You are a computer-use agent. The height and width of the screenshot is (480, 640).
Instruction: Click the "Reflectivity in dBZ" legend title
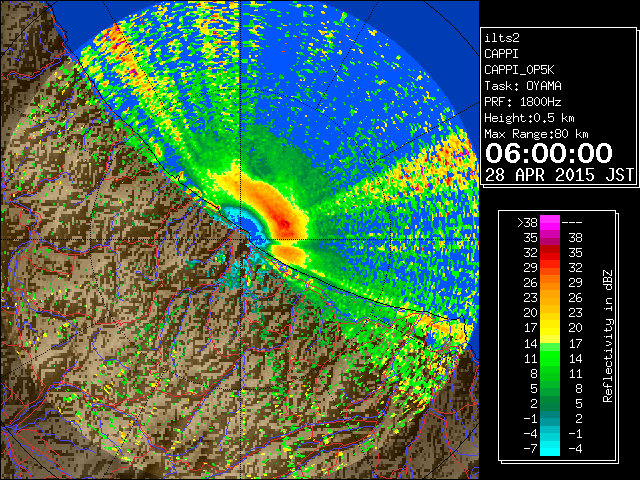click(608, 336)
